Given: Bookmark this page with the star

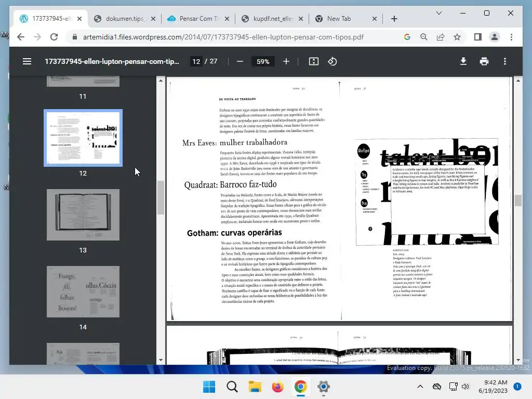Looking at the screenshot, I should (x=457, y=37).
